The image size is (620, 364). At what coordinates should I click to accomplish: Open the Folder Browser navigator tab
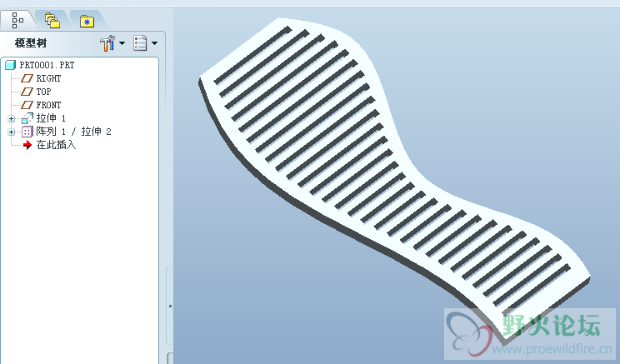52,20
